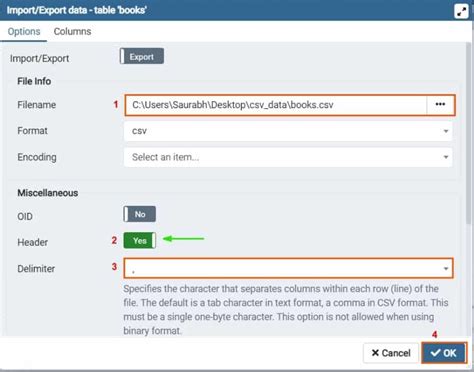Screen dimensions: 474x372
Task: Click the dialog's vertical scrollbar
Action: click(469, 133)
